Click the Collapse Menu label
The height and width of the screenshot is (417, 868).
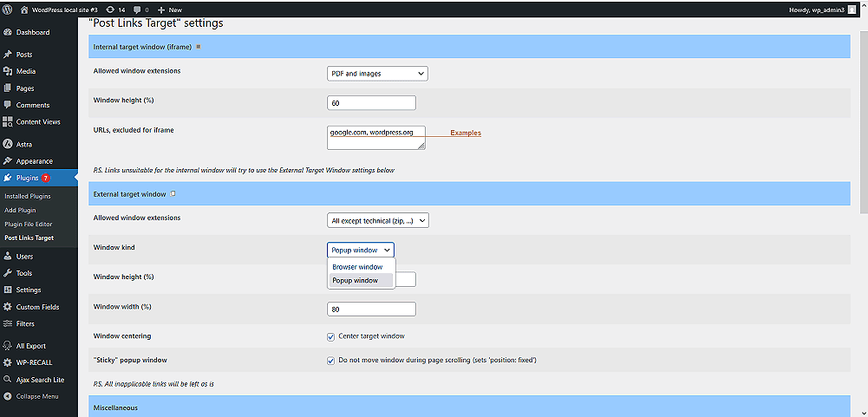pos(37,396)
